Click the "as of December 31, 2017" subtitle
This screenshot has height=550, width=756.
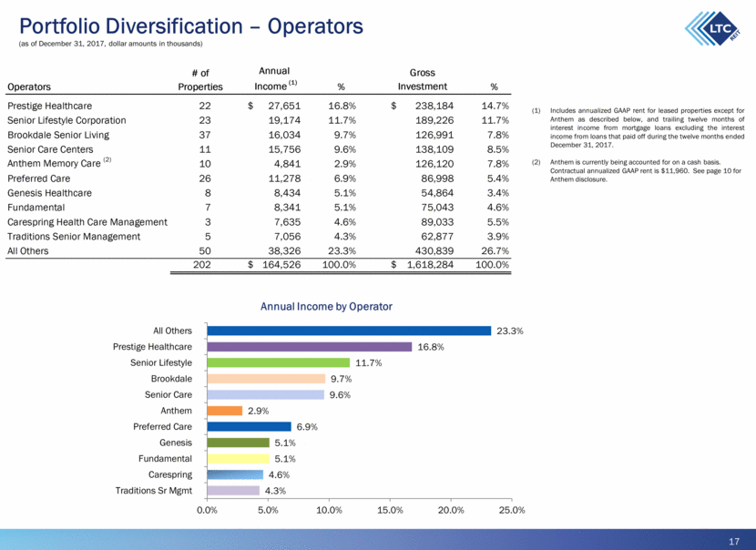point(110,44)
